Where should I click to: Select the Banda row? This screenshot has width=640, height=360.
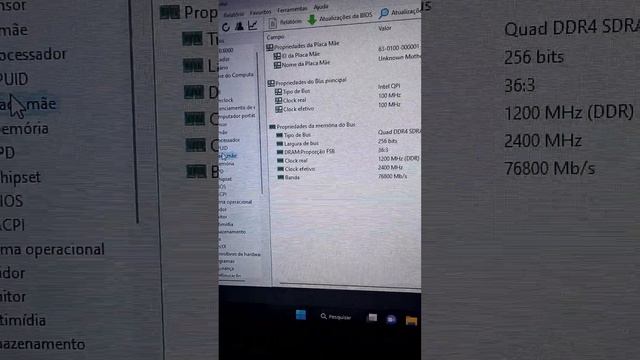[289, 178]
